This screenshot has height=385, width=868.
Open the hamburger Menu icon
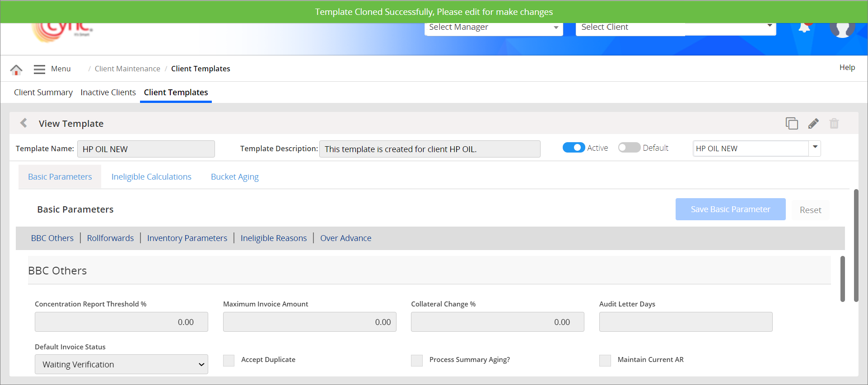tap(40, 69)
